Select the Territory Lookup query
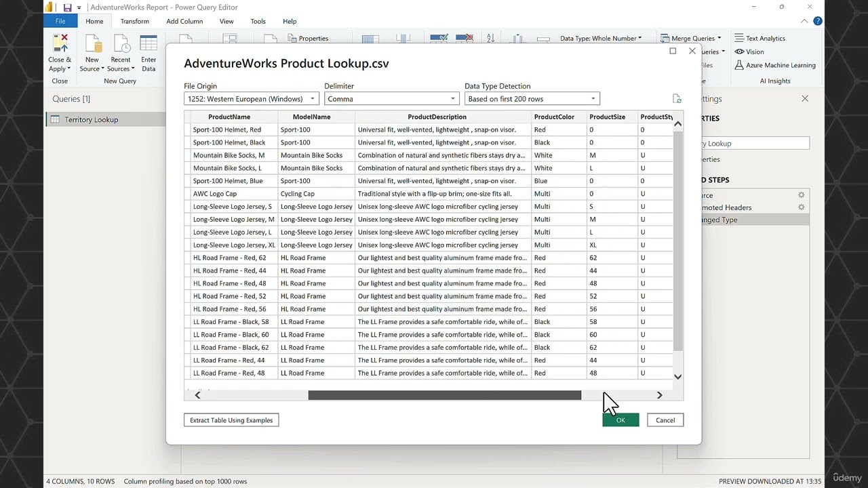 (x=105, y=120)
